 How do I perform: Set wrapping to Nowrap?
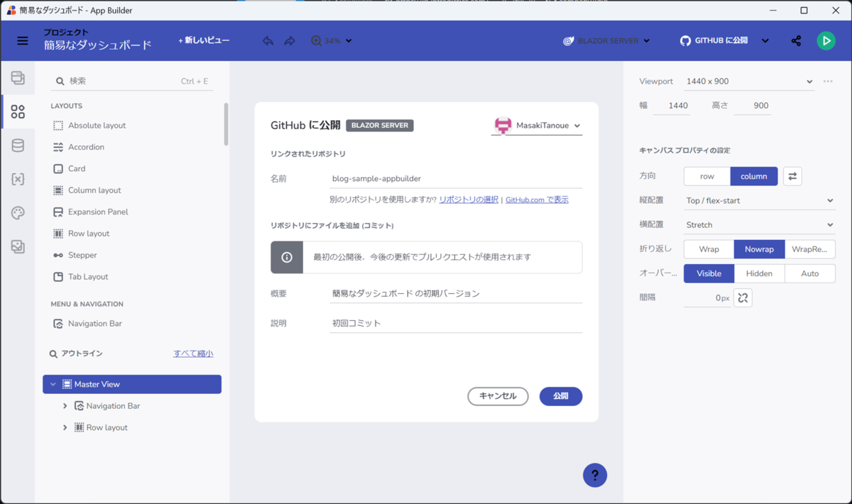point(759,249)
